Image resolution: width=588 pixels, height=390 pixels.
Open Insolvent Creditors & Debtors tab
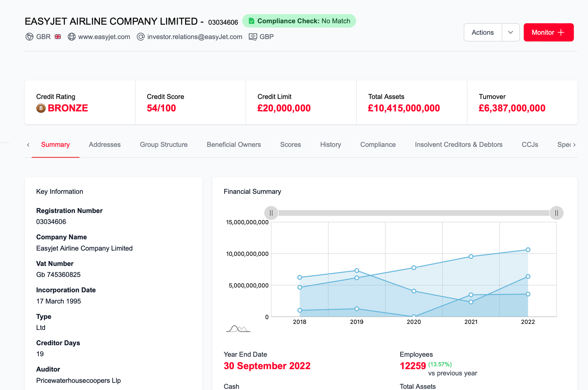459,145
